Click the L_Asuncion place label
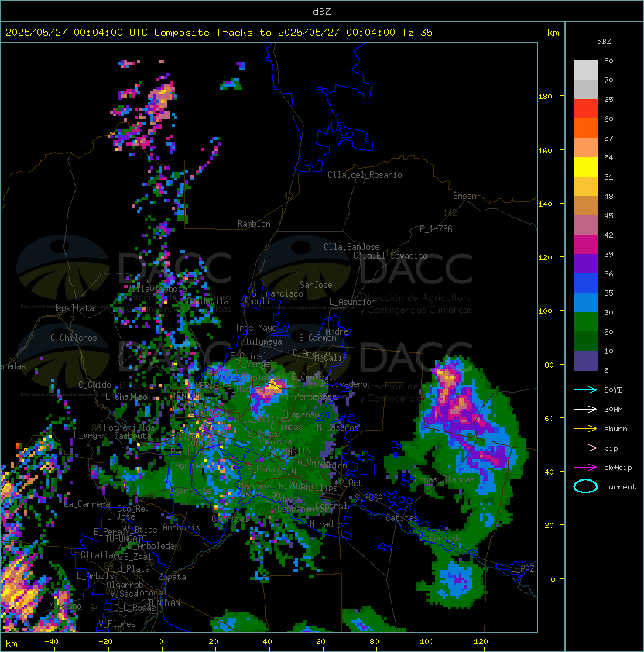This screenshot has height=652, width=644. pos(352,302)
